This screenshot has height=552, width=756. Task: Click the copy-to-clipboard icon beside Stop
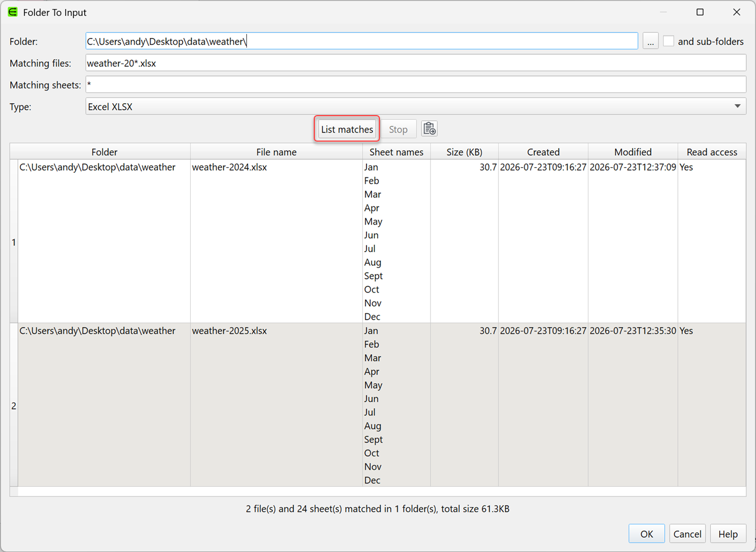coord(429,129)
